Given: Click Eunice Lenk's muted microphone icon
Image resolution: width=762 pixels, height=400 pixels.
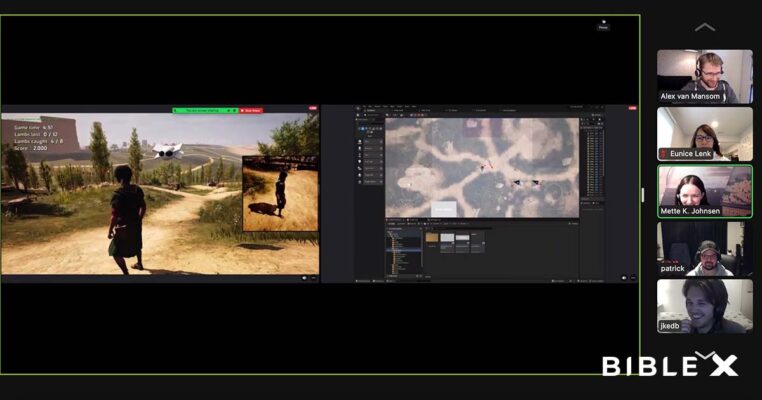Looking at the screenshot, I should (664, 154).
